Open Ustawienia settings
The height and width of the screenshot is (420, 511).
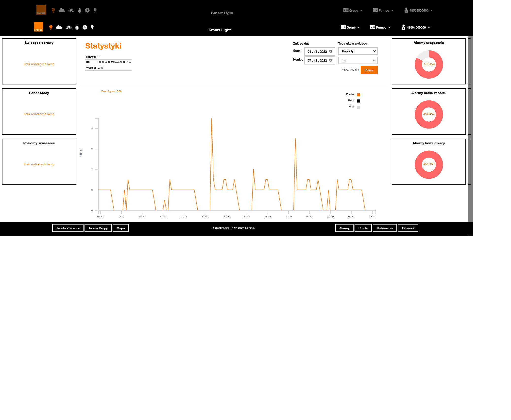385,228
